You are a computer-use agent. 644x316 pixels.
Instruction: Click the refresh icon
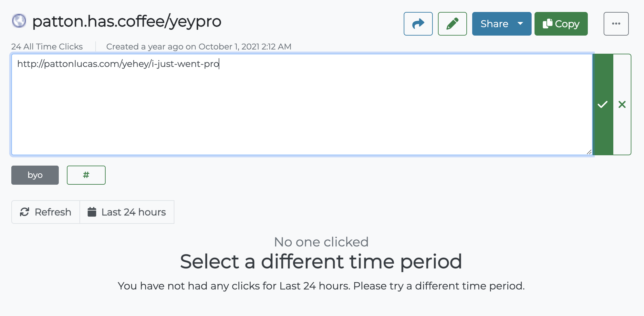pyautogui.click(x=25, y=212)
